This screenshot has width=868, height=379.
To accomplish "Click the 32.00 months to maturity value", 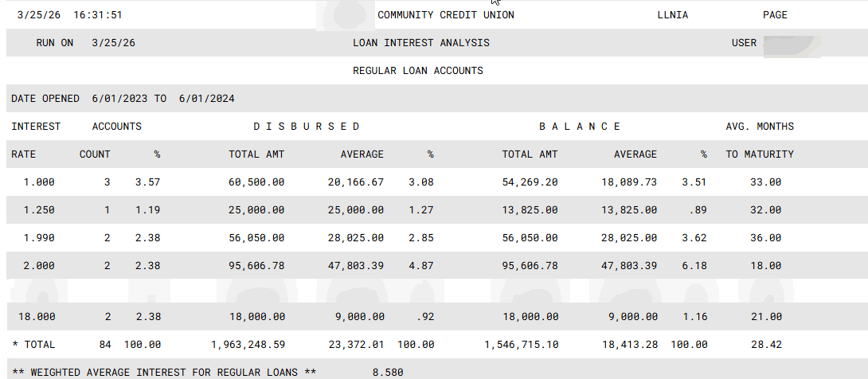I will 765,210.
